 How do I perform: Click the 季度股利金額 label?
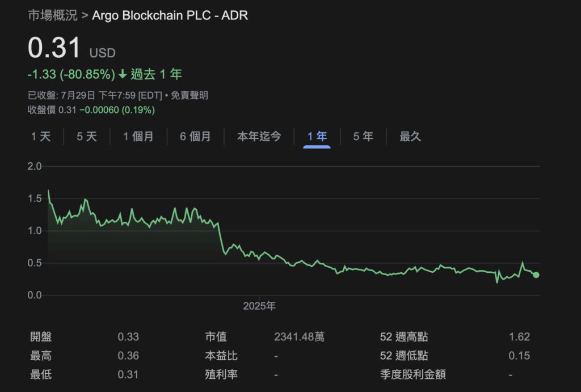tap(414, 374)
